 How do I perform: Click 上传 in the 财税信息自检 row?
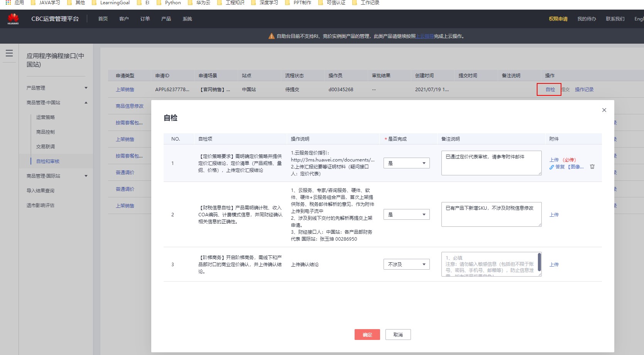click(x=554, y=215)
